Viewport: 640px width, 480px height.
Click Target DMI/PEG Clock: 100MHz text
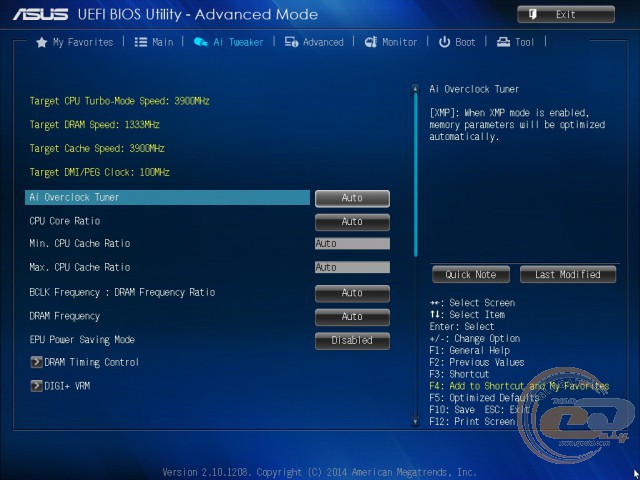[x=99, y=172]
